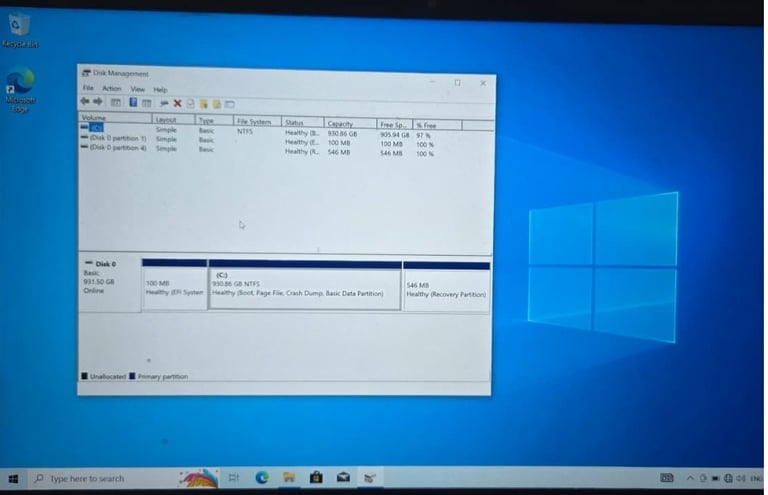Click the 905.94 GB free space cell
The height and width of the screenshot is (495, 768).
[x=394, y=135]
